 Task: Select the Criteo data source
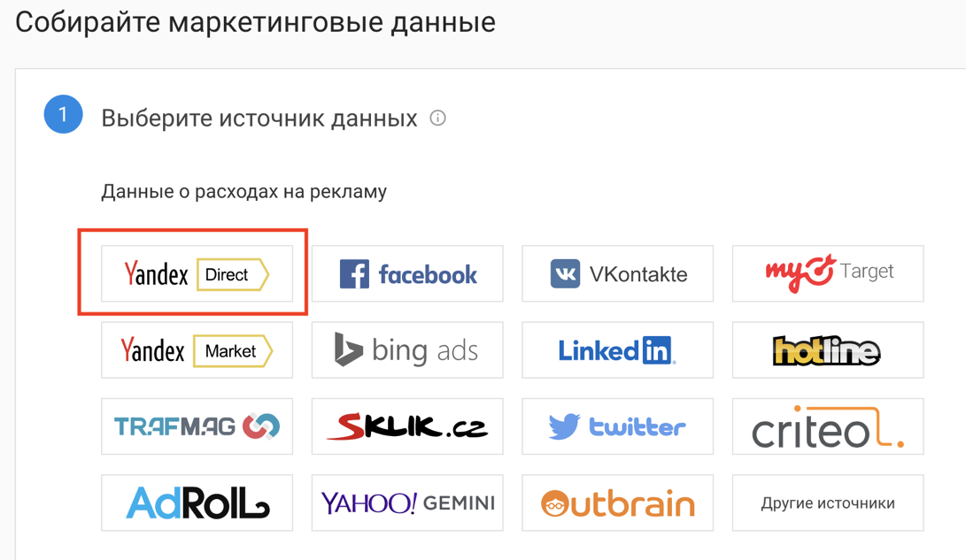(828, 426)
